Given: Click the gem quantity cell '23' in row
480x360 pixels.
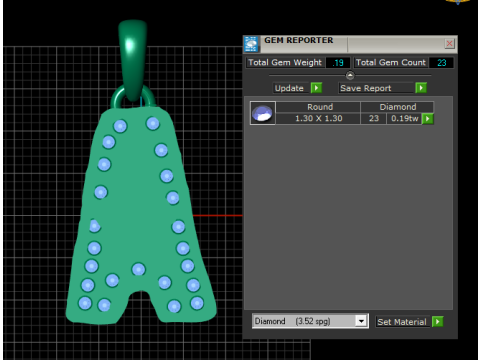Looking at the screenshot, I should coord(374,118).
